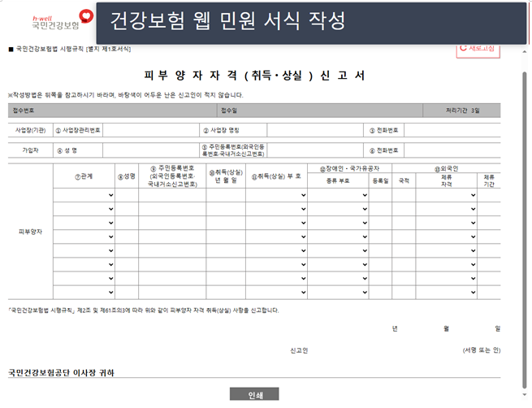The image size is (532, 408).
Task: Click the 사업장 전화번호 input field
Action: 452,130
